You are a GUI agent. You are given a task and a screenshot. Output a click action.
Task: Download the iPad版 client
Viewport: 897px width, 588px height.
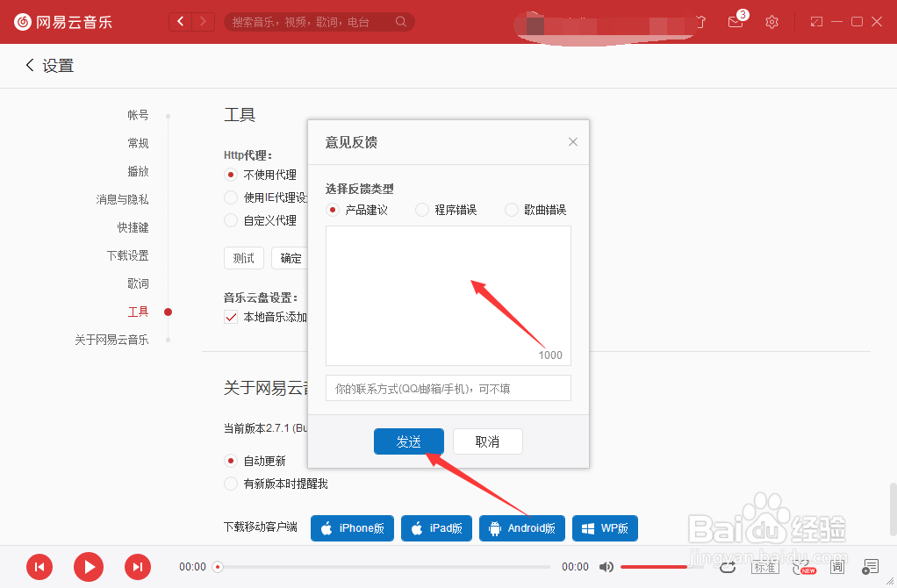[x=436, y=528]
